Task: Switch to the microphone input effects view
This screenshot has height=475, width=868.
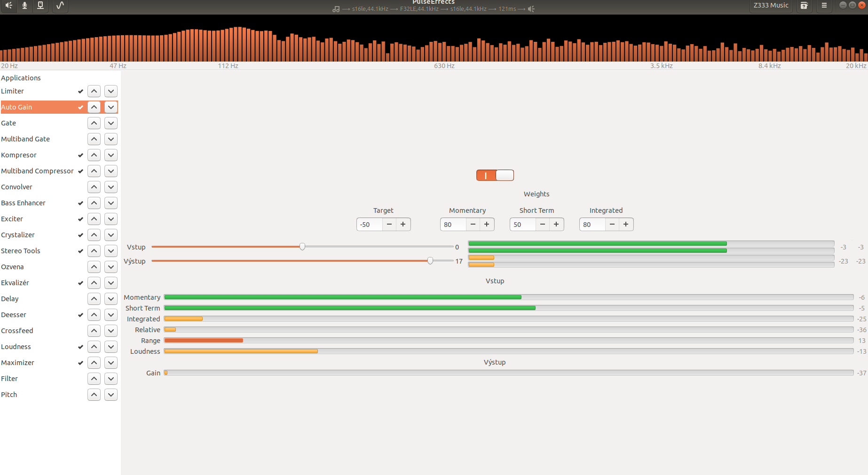Action: [x=24, y=6]
